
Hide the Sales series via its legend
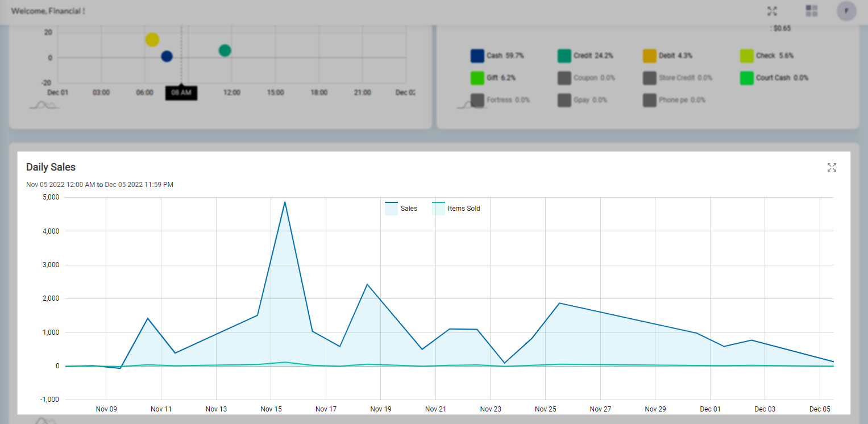coord(401,209)
